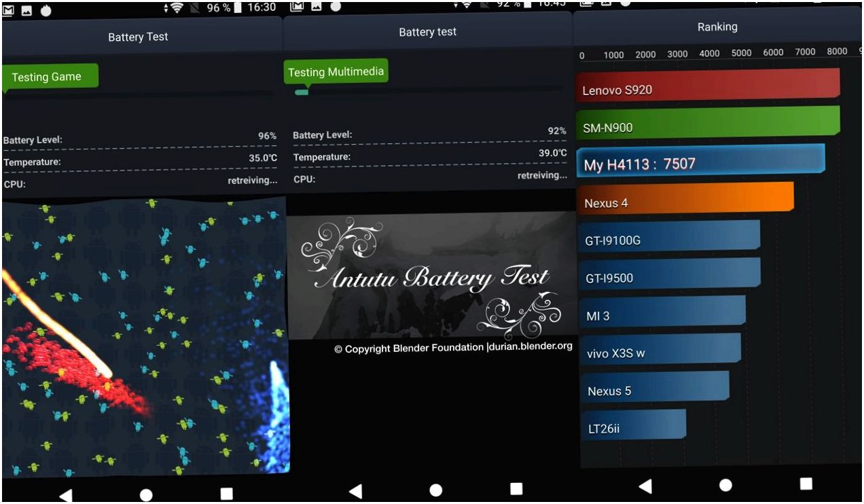Tap the Copyright Blender Foundation caption
Image resolution: width=864 pixels, height=504 pixels.
tap(453, 348)
